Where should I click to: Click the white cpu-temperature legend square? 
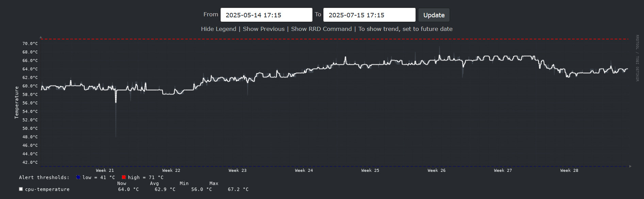click(x=21, y=189)
